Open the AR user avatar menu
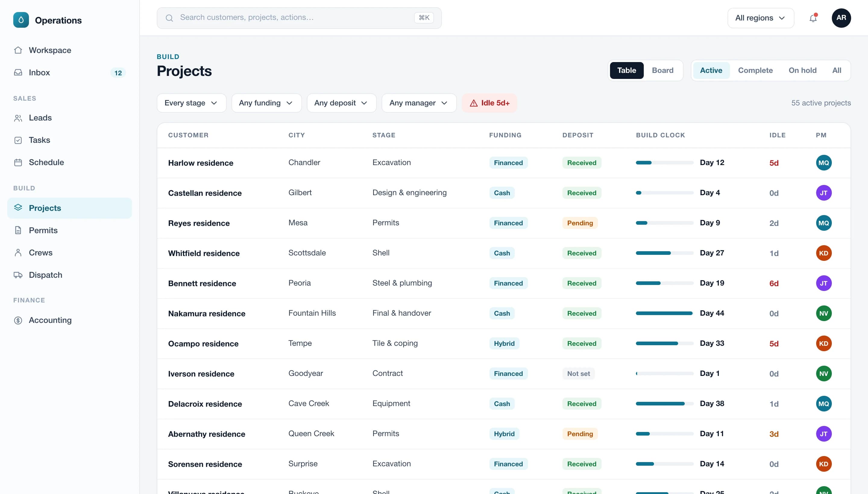The height and width of the screenshot is (494, 868). (x=841, y=18)
